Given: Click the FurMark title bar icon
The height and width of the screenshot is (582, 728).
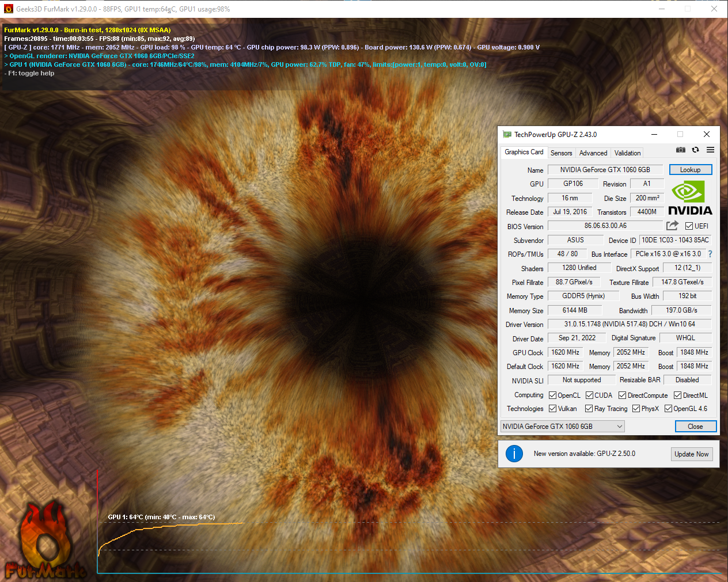Looking at the screenshot, I should pos(8,9).
